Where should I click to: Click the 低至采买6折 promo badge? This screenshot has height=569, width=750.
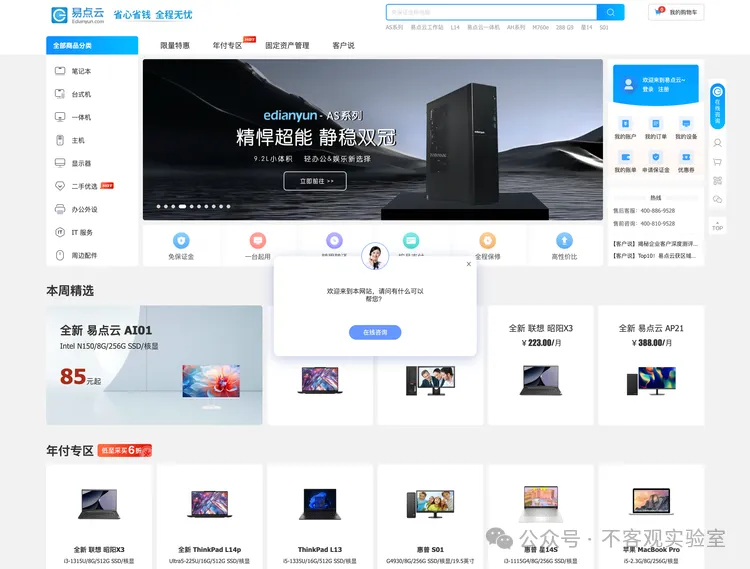point(125,450)
